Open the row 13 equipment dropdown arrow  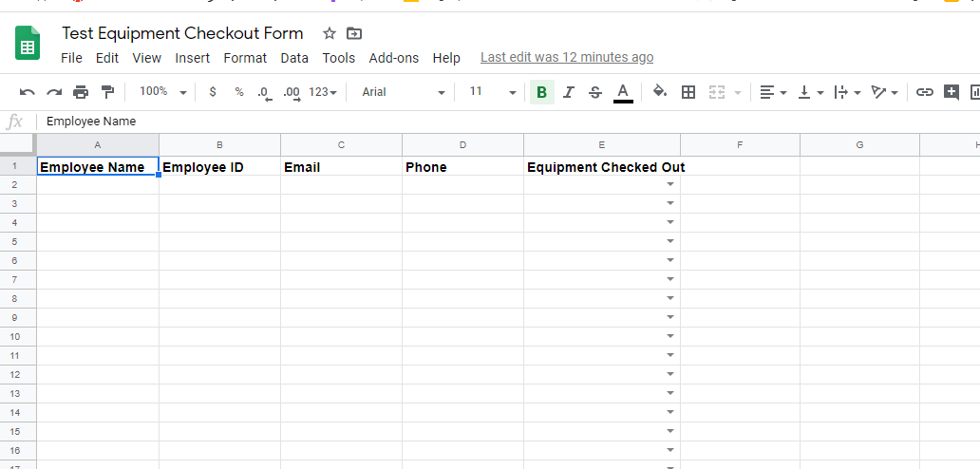[670, 393]
